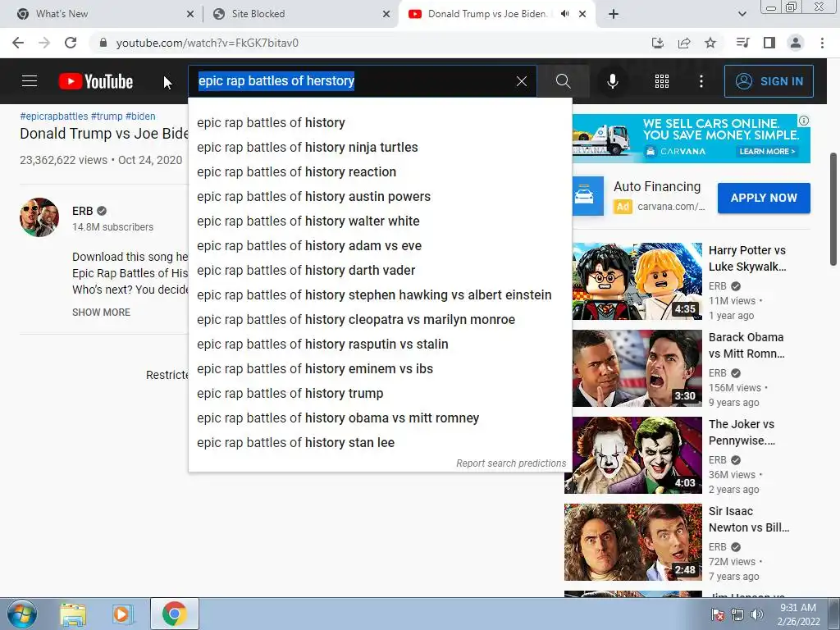This screenshot has width=840, height=630.
Task: Pick suggestion ending 'adam vs eve'
Action: coord(380,246)
